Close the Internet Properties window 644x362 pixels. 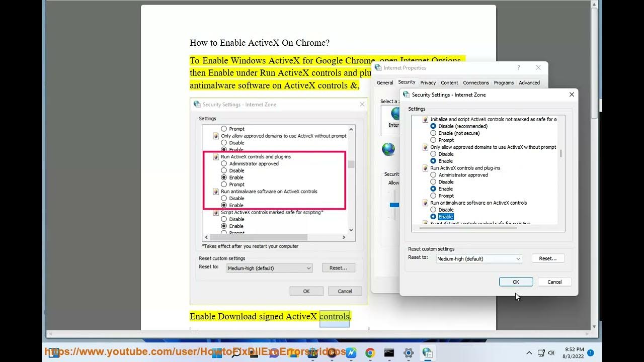click(x=538, y=67)
